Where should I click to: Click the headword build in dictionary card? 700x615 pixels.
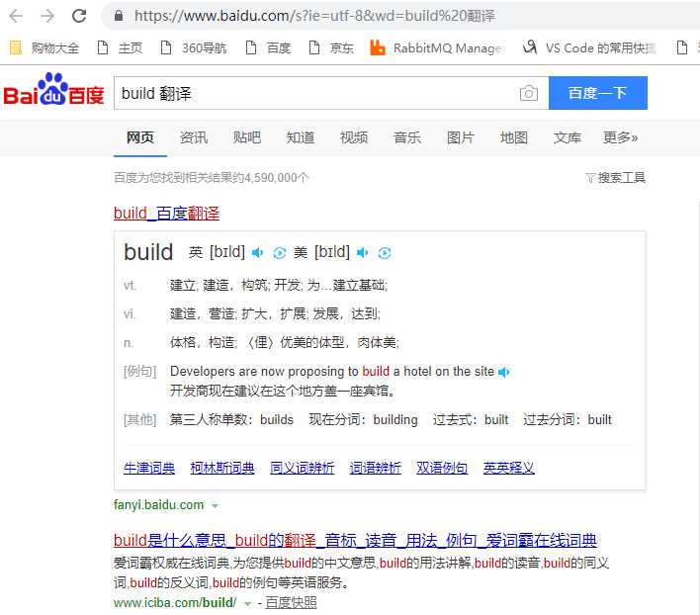[148, 252]
